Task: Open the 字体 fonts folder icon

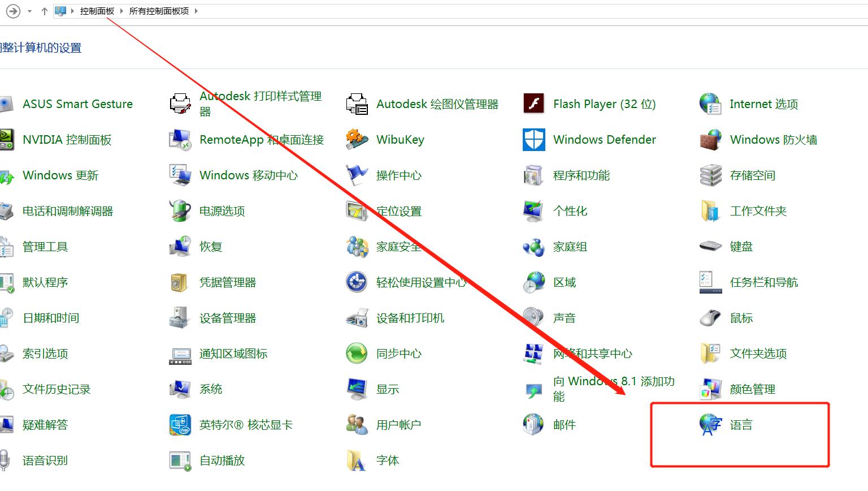Action: click(x=355, y=460)
